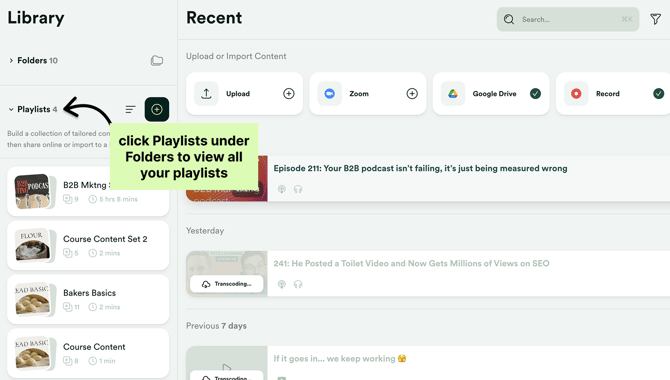Image resolution: width=670 pixels, height=380 pixels.
Task: Add Upload source with plus icon
Action: click(289, 94)
